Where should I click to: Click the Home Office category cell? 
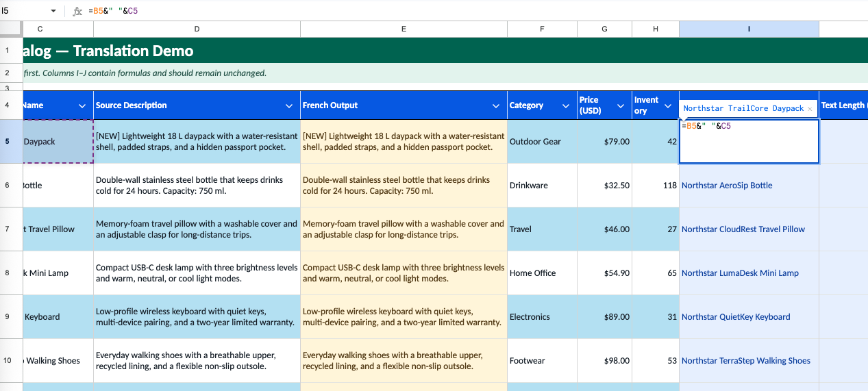pos(542,273)
